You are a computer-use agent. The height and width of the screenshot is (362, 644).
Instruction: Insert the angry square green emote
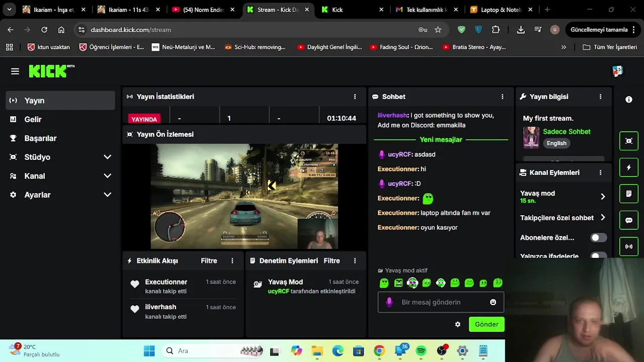[398, 283]
